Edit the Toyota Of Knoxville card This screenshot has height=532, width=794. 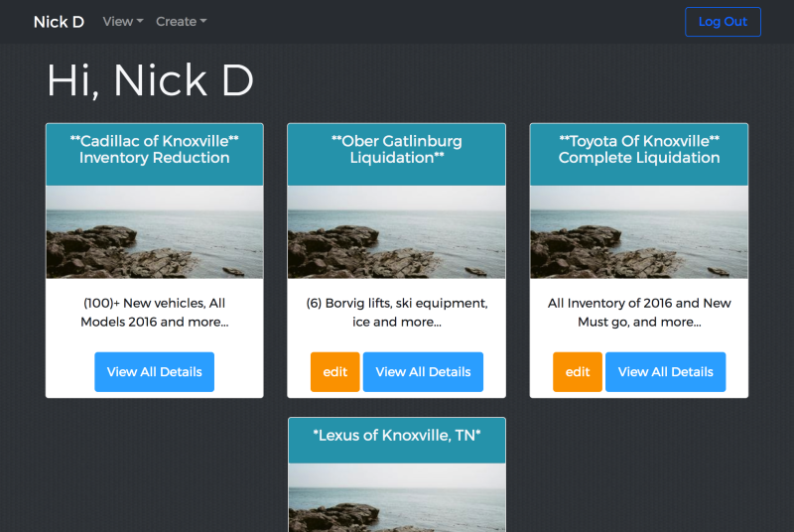click(x=578, y=372)
